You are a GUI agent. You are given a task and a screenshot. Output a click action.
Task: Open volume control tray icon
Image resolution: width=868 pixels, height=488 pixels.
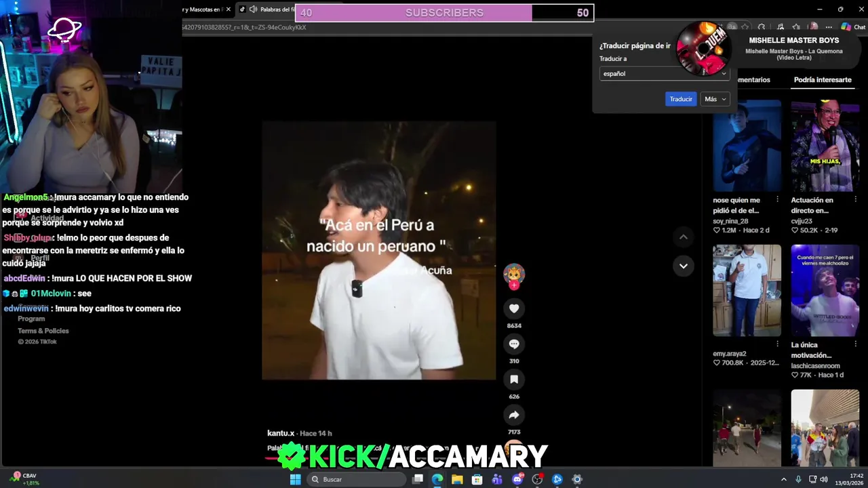pyautogui.click(x=824, y=479)
